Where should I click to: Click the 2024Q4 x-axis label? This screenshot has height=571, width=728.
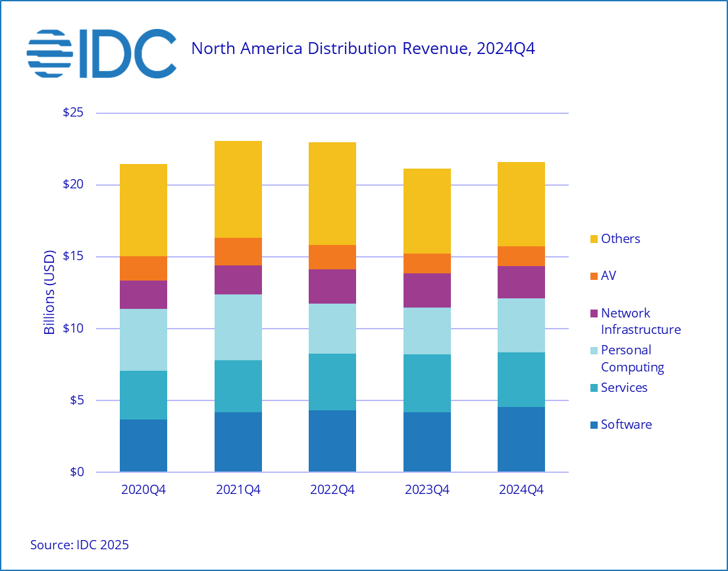click(521, 491)
